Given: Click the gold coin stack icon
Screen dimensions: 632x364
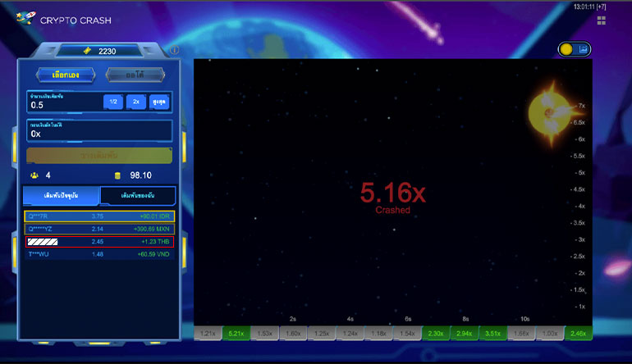Looking at the screenshot, I should (117, 175).
